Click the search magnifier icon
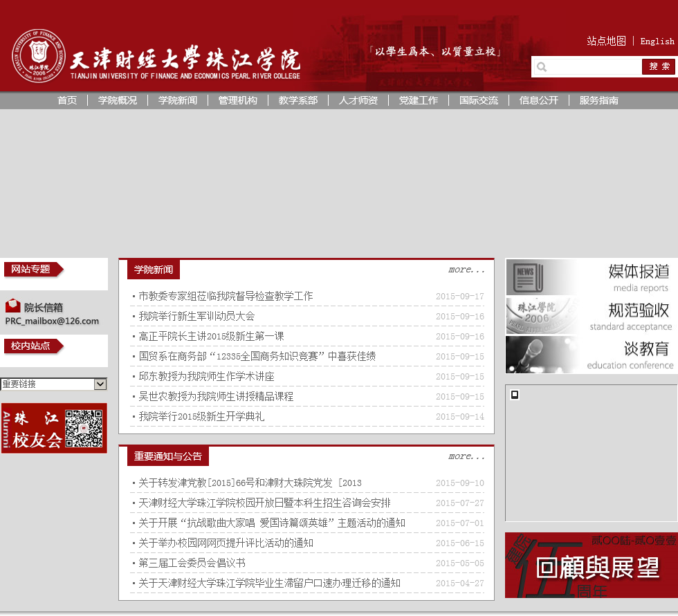678x616 pixels. (x=542, y=67)
